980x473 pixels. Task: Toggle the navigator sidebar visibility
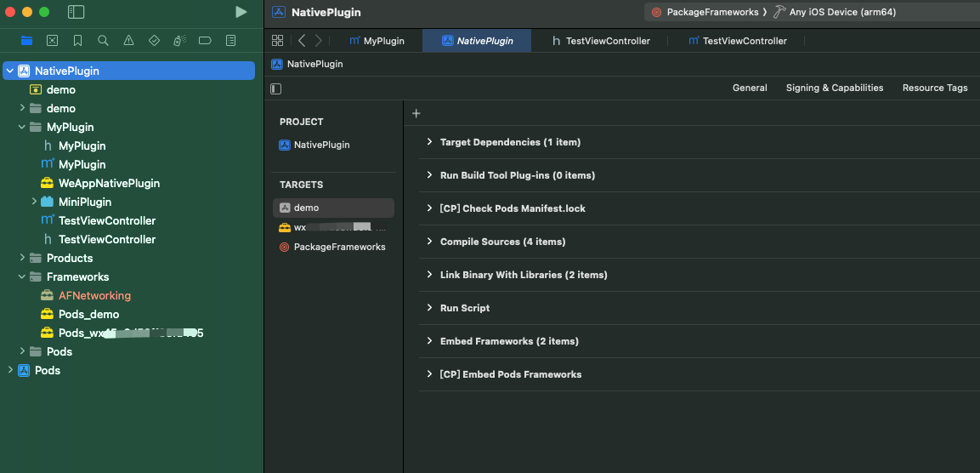pyautogui.click(x=76, y=12)
